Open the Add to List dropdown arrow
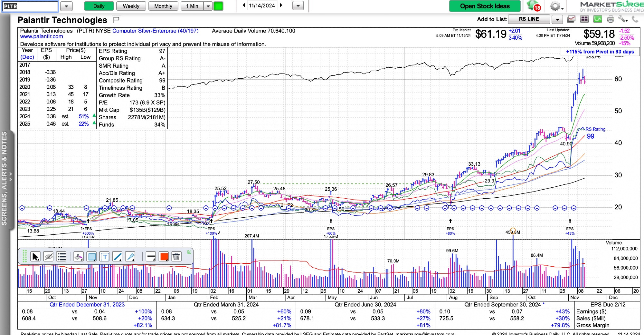 click(x=557, y=19)
